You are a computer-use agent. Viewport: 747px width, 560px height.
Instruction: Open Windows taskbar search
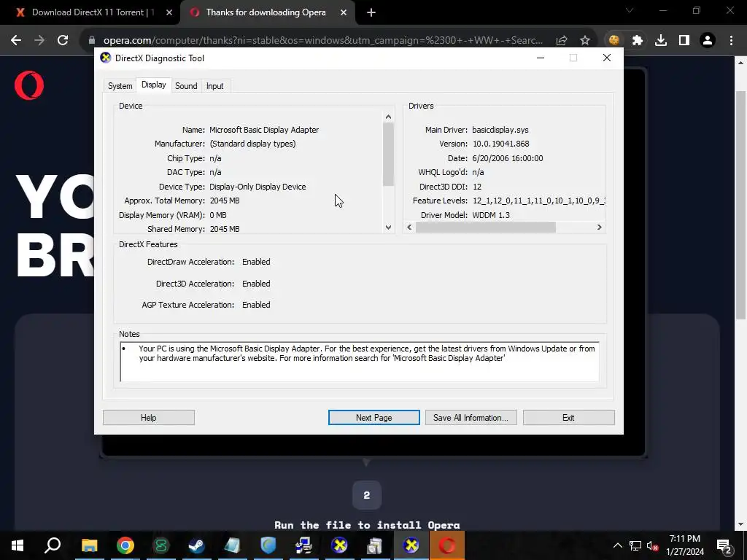click(53, 545)
